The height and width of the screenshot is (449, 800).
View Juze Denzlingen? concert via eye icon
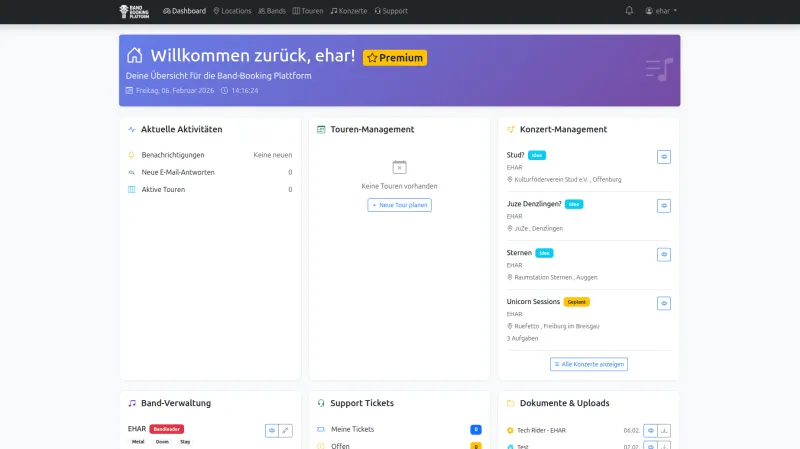[x=664, y=205]
